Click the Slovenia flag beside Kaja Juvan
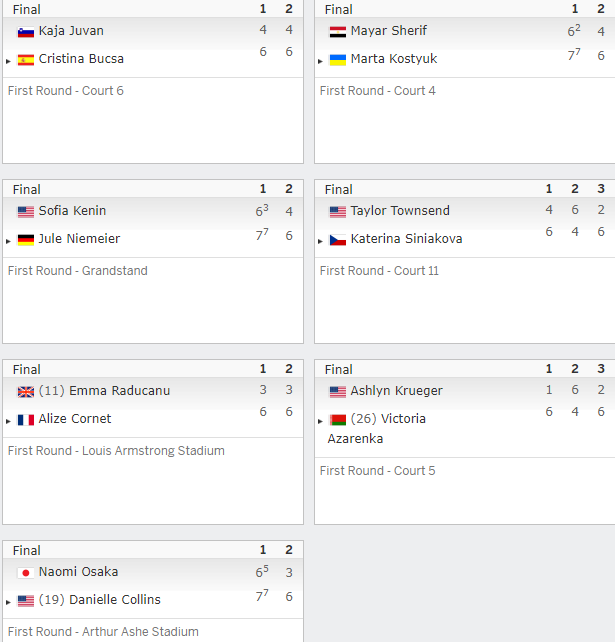 (x=26, y=32)
